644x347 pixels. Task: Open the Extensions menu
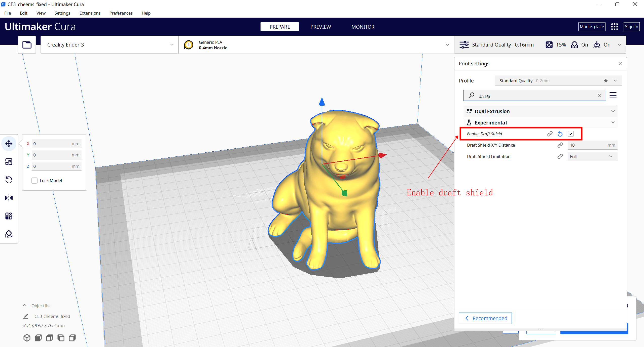pyautogui.click(x=90, y=13)
